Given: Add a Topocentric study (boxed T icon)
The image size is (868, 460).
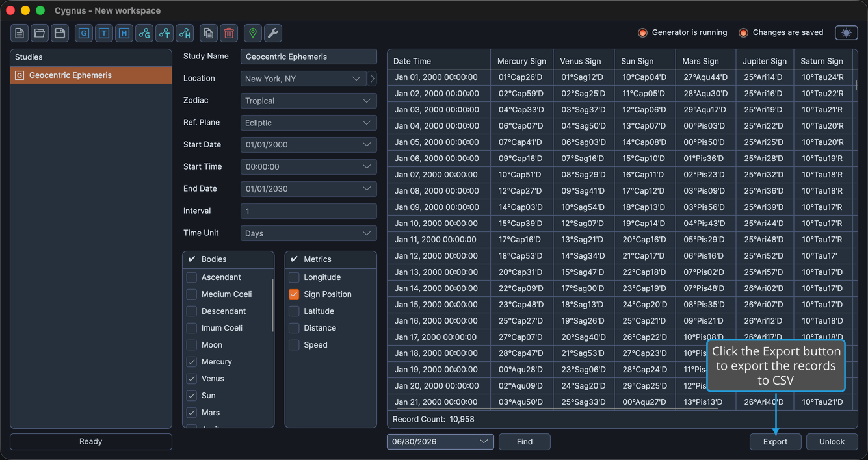Looking at the screenshot, I should 104,33.
